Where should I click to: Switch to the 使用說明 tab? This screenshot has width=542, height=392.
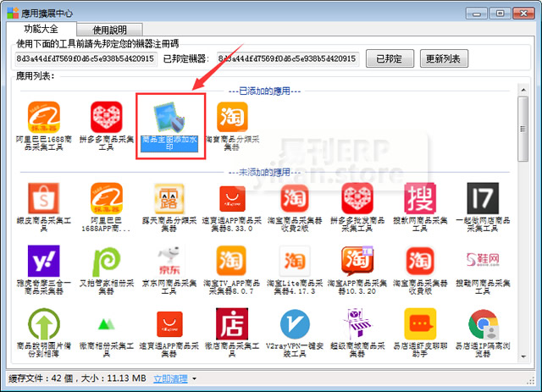(x=112, y=30)
